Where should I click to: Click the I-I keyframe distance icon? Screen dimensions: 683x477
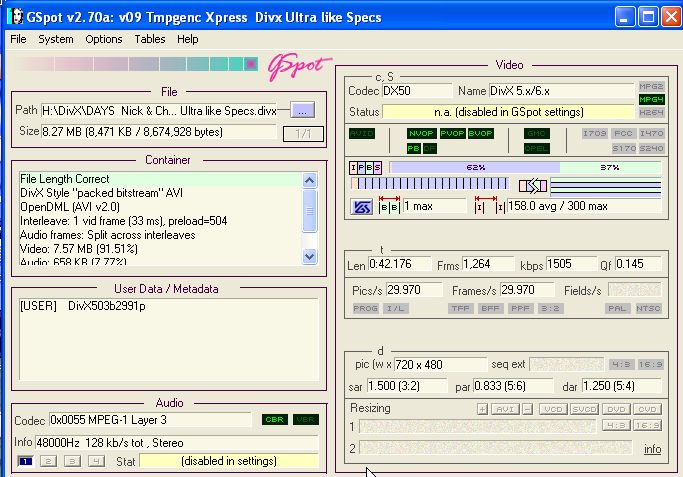490,205
